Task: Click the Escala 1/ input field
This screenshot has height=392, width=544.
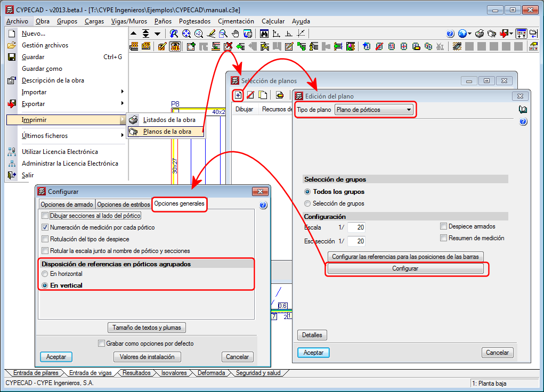Action: (x=356, y=227)
